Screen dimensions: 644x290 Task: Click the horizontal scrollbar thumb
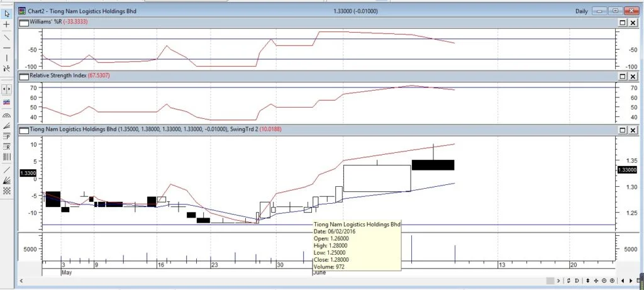550,281
